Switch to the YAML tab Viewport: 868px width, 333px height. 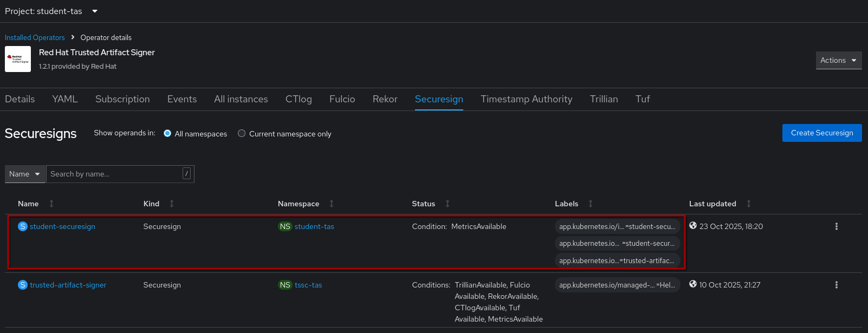(65, 99)
